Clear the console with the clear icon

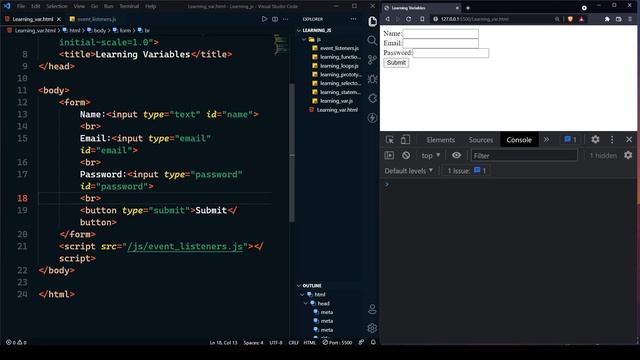point(406,156)
